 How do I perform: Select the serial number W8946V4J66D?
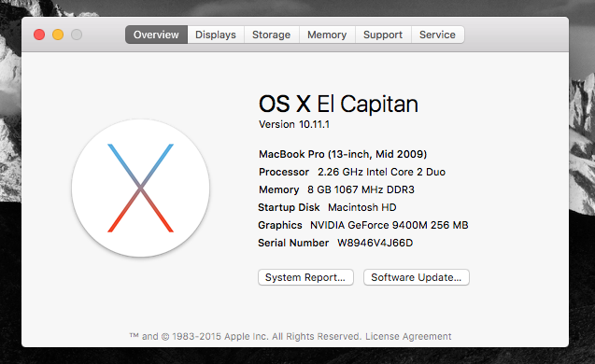tap(375, 243)
